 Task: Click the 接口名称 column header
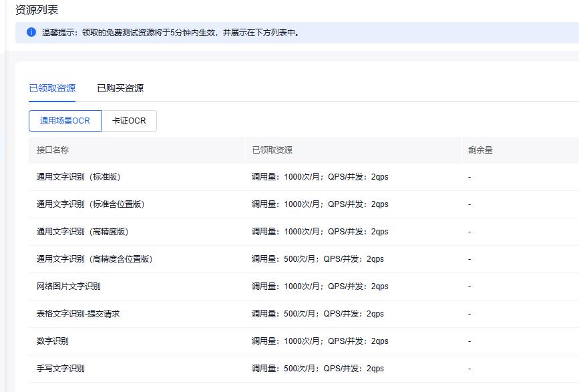click(53, 150)
